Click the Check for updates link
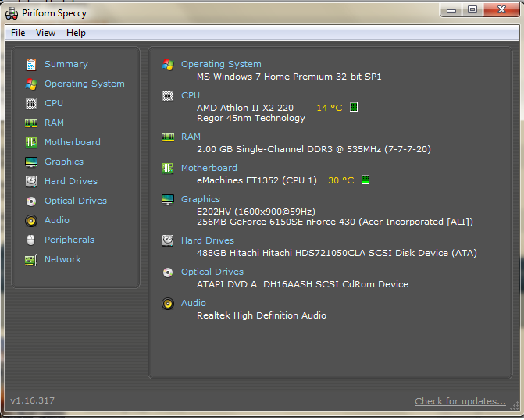Screen dimensions: 524x420 point(460,401)
